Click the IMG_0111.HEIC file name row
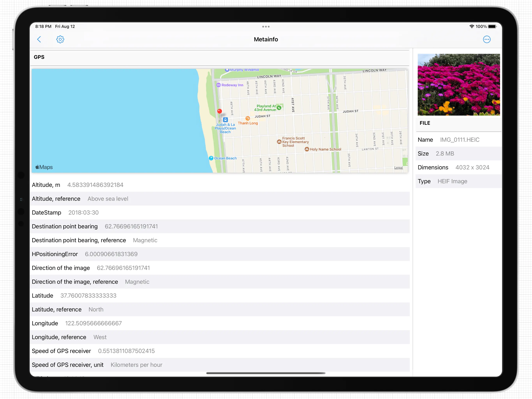The width and height of the screenshot is (532, 399). point(459,139)
